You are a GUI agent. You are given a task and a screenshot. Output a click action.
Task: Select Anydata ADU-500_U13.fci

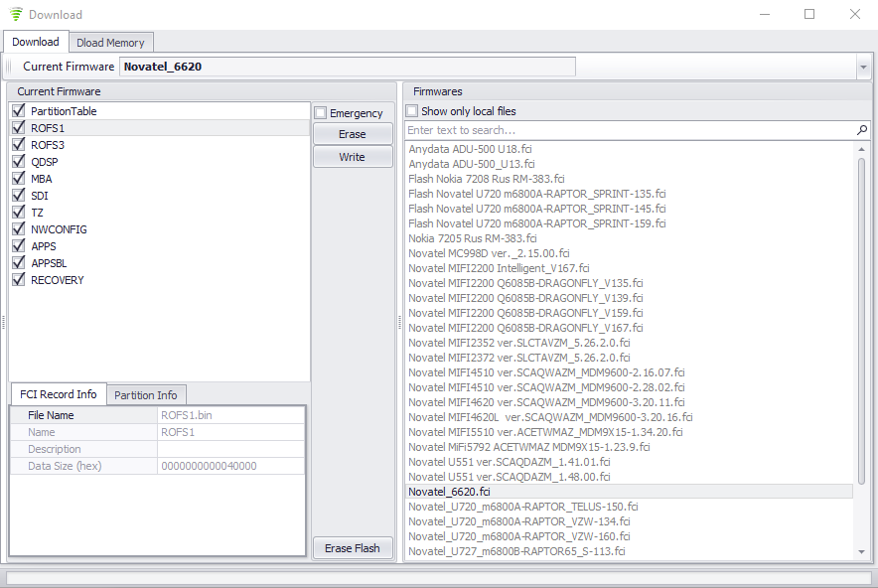[x=472, y=164]
